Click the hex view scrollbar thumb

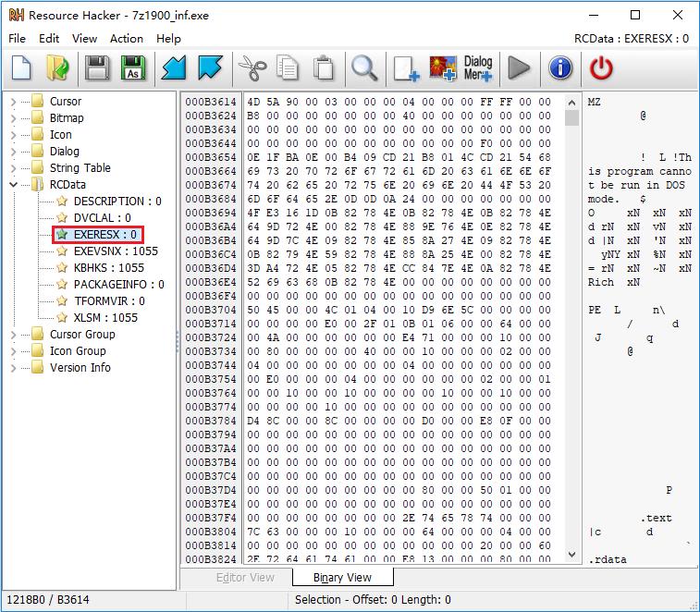[x=571, y=118]
